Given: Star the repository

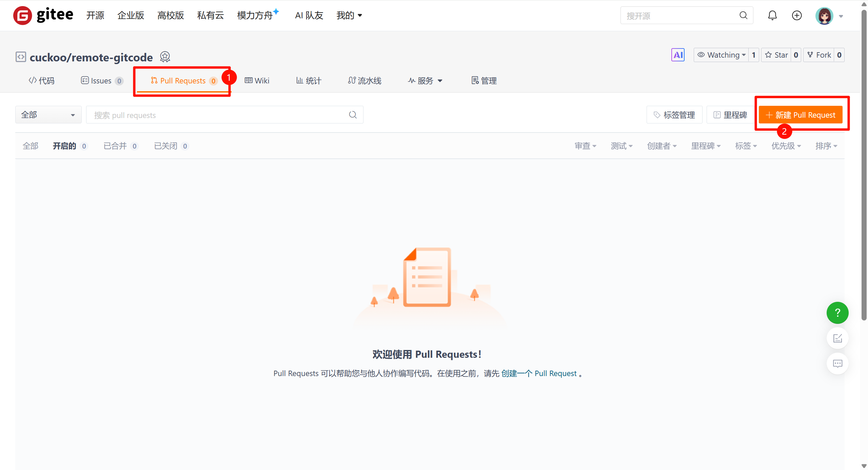Looking at the screenshot, I should 776,55.
